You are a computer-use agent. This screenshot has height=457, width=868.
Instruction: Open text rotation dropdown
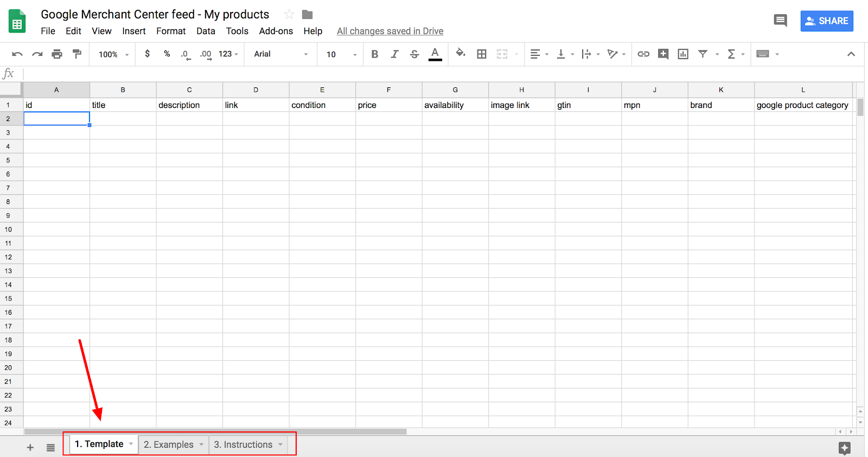pyautogui.click(x=617, y=54)
